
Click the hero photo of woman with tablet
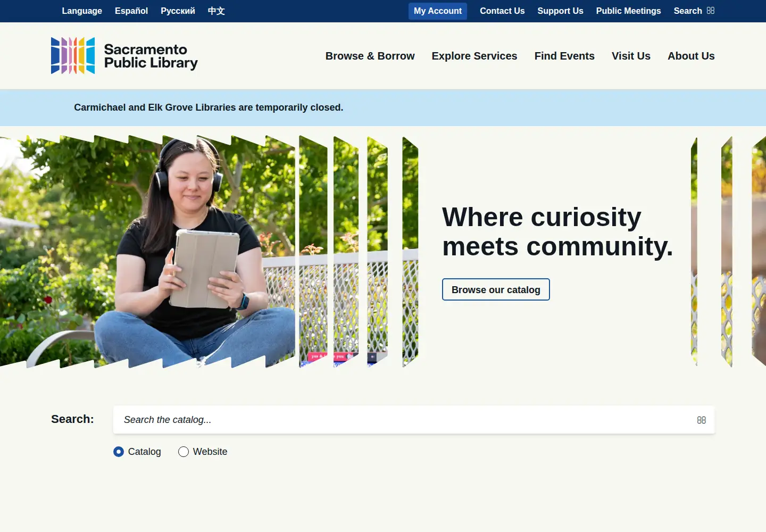tap(209, 252)
